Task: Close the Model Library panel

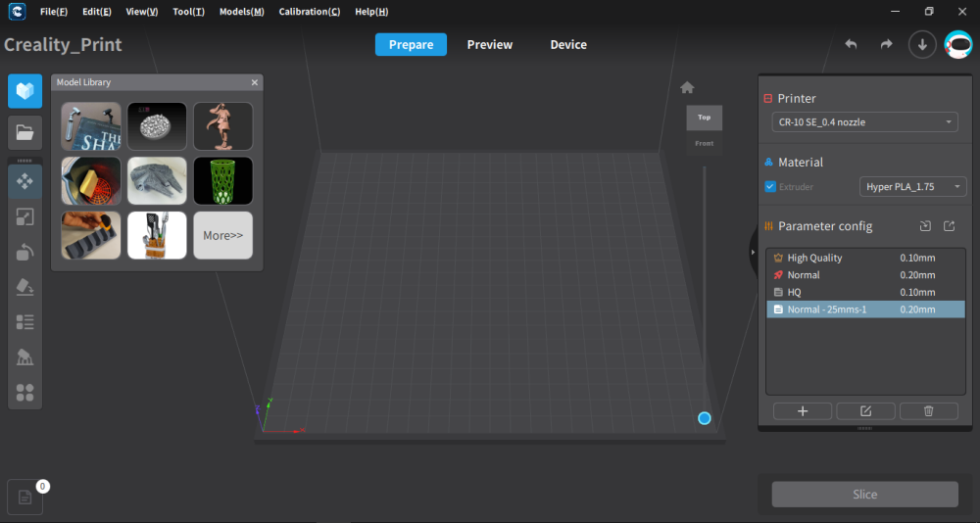Action: point(255,82)
